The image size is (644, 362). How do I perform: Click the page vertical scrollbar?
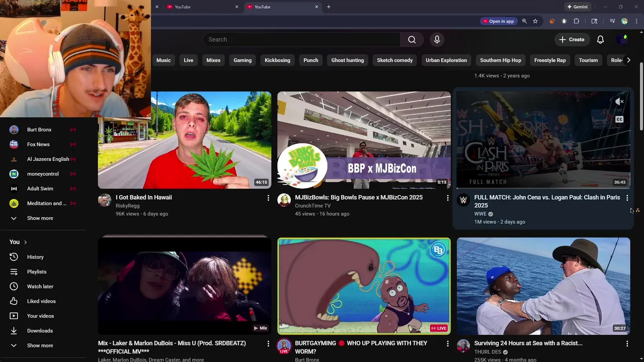coord(641,96)
